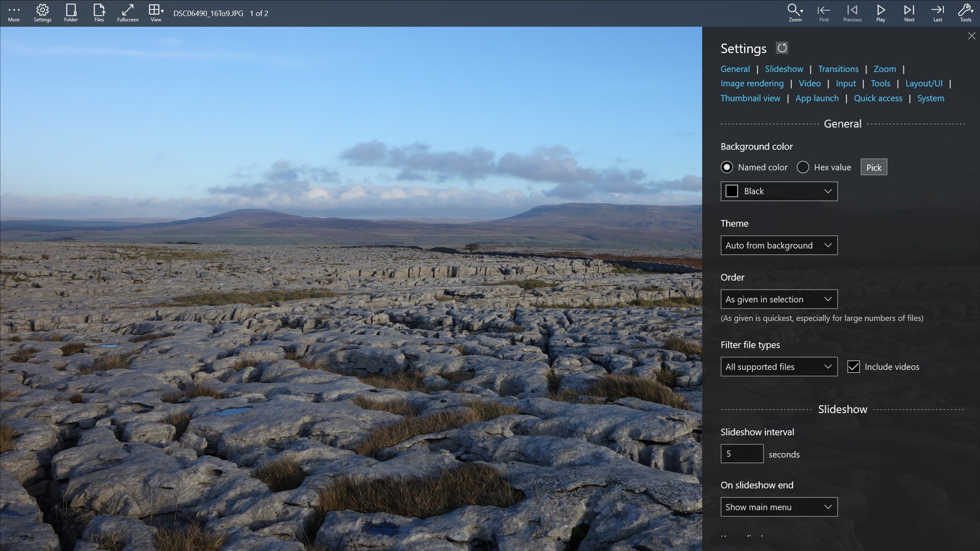Viewport: 980px width, 551px height.
Task: Open the Thumbnail view settings section
Action: [x=750, y=98]
